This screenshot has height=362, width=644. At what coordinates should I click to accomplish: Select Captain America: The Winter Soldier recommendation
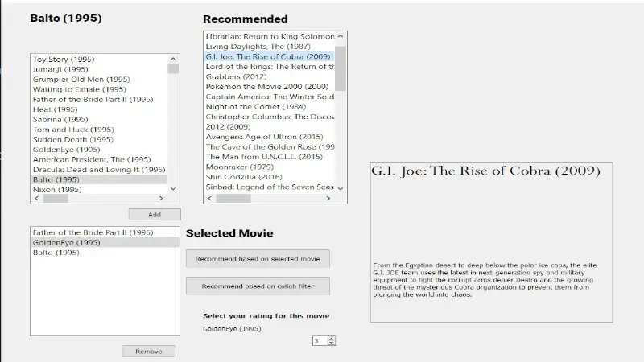(x=270, y=97)
